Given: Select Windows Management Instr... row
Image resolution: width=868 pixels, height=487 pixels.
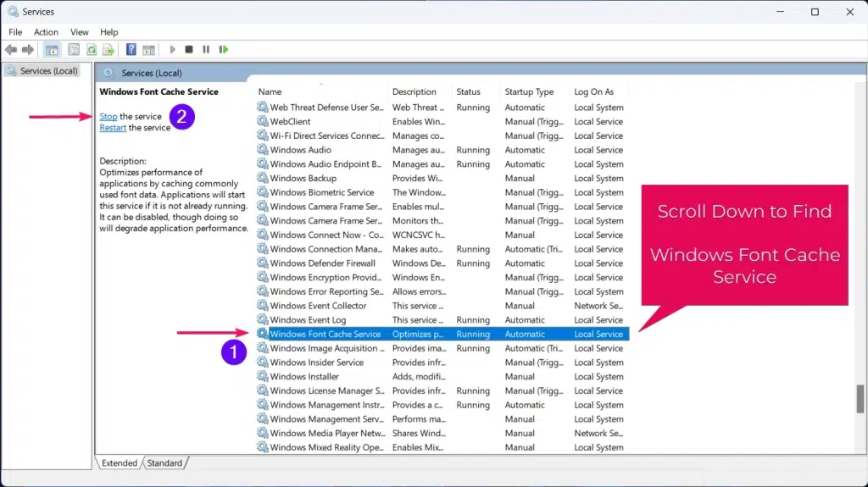Looking at the screenshot, I should 442,405.
